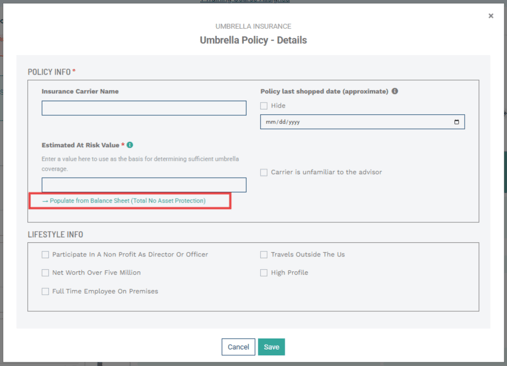This screenshot has height=366, width=507.
Task: Mark the High Profile checkbox
Action: tap(264, 273)
